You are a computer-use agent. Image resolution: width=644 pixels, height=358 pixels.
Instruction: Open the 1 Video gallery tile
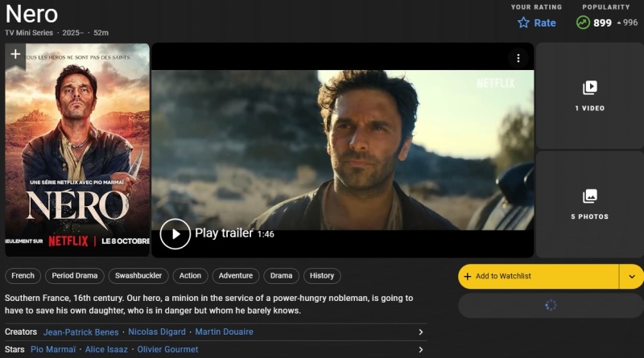tap(589, 94)
